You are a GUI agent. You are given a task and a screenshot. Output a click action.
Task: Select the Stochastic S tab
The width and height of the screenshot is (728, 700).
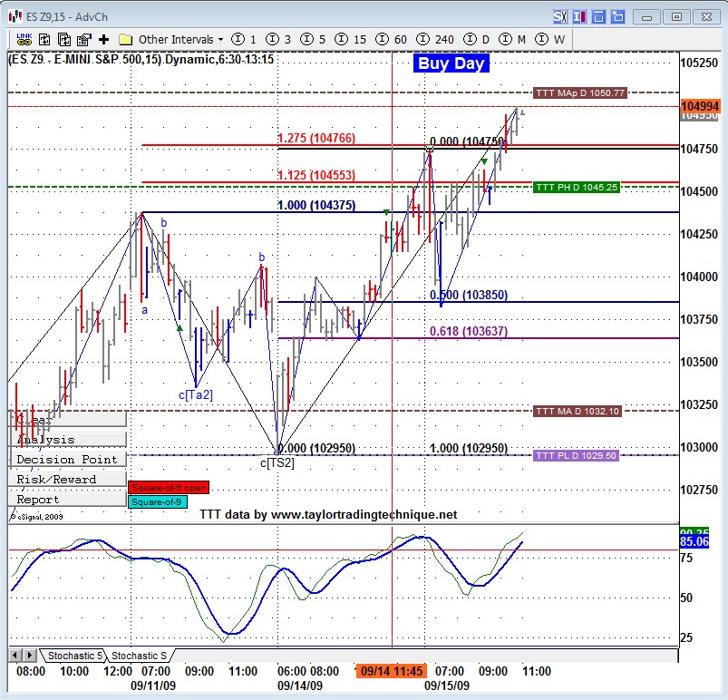click(139, 656)
